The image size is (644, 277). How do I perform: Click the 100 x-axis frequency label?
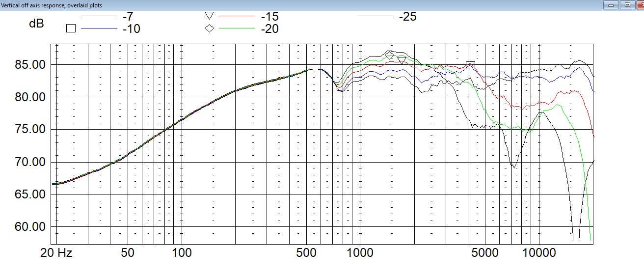click(x=182, y=253)
